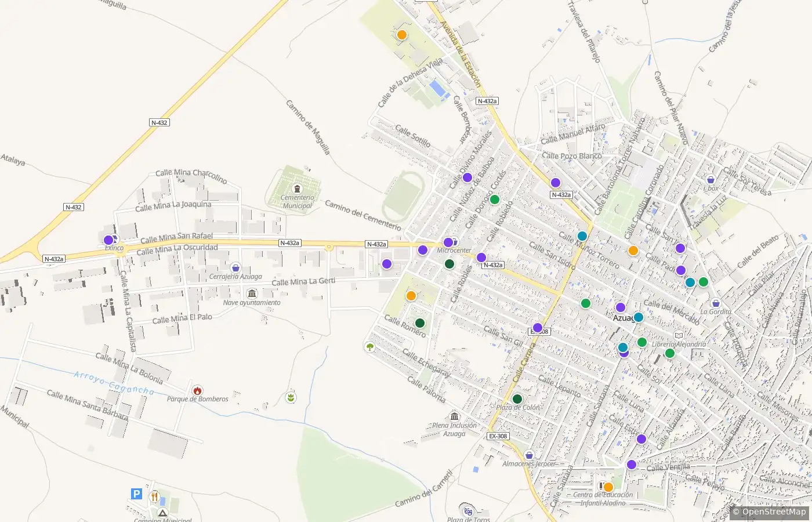This screenshot has height=522, width=812.
Task: Click the Calle Lepanto street label
Action: [x=559, y=386]
